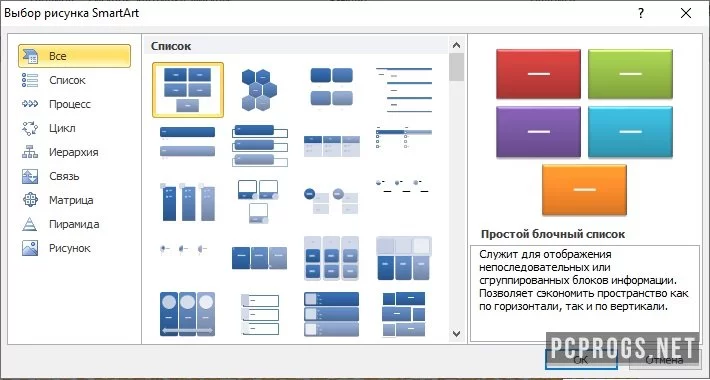Select the three columns with light tops layout
This screenshot has width=710, height=380.
403,258
